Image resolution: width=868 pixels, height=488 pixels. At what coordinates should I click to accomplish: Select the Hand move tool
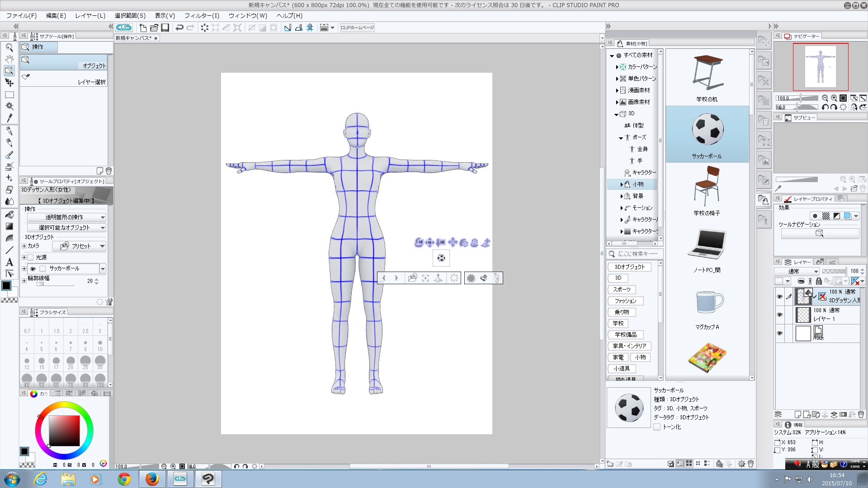[9, 59]
